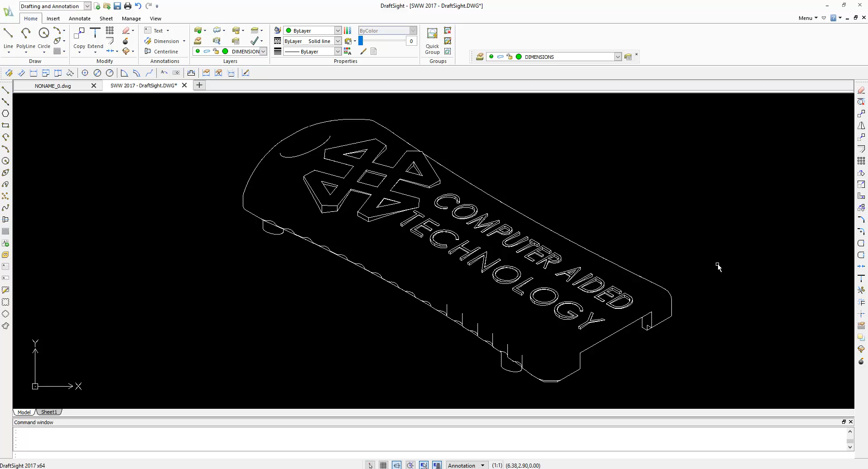Click the Model tab at bottom
Viewport: 868px width, 469px height.
coord(24,412)
